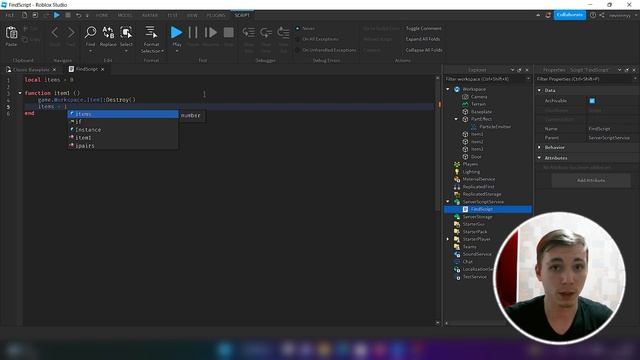Image resolution: width=640 pixels, height=360 pixels.
Task: Click Expand All Folds action
Action: pos(423,39)
